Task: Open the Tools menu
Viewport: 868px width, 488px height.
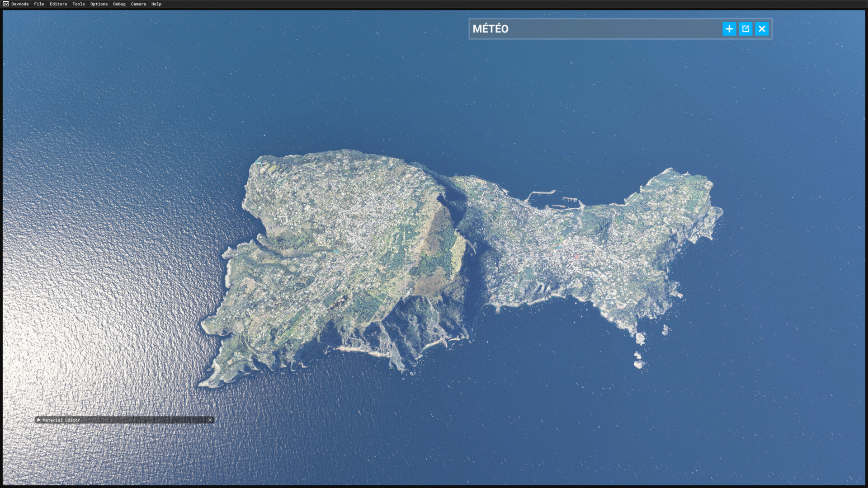Action: [x=79, y=4]
